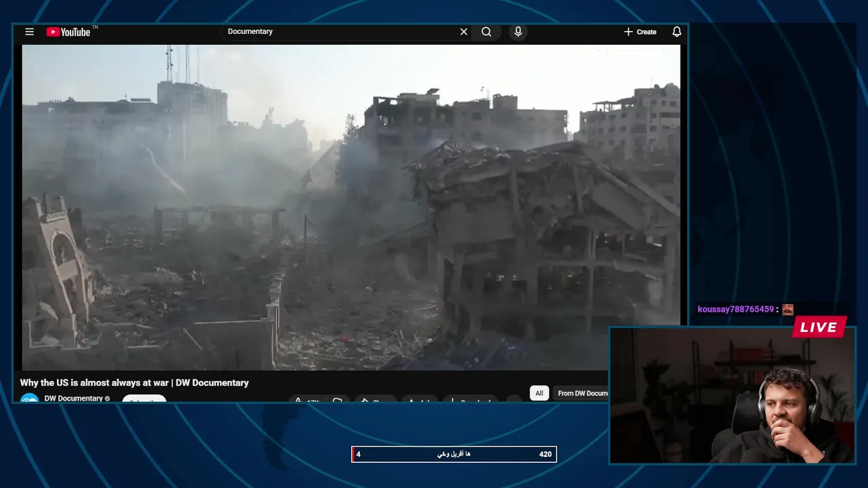Image resolution: width=868 pixels, height=488 pixels.
Task: Click chat username koussay788765459
Action: (736, 309)
